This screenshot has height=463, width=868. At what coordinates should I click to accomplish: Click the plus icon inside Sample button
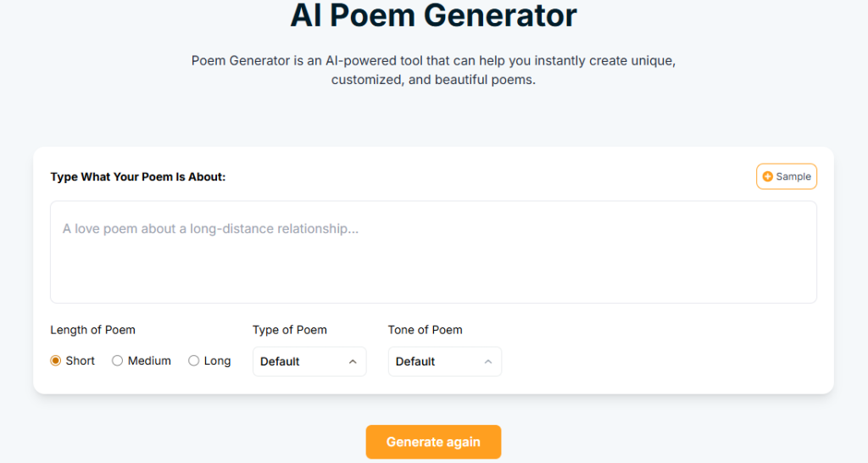pyautogui.click(x=768, y=176)
